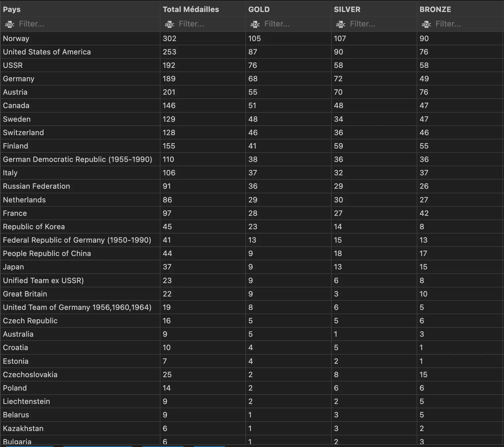504x447 pixels.
Task: Select the Canada country cell
Action: click(80, 105)
